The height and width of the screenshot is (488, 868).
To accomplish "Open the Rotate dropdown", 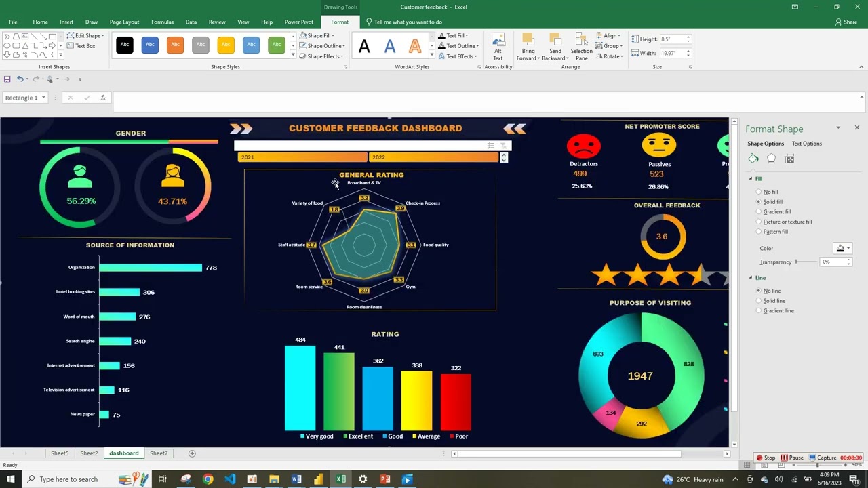I will click(x=610, y=56).
